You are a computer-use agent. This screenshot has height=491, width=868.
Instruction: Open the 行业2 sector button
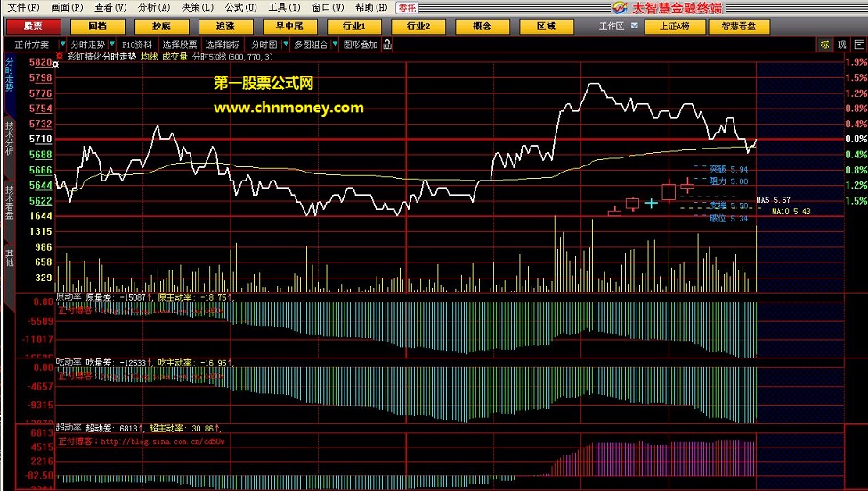point(418,26)
